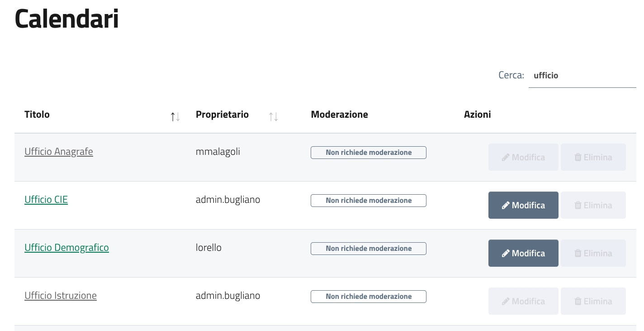Viewport: 644px width, 331px height.
Task: Click Modifica button for Ufficio Anagrafe
Action: (523, 157)
